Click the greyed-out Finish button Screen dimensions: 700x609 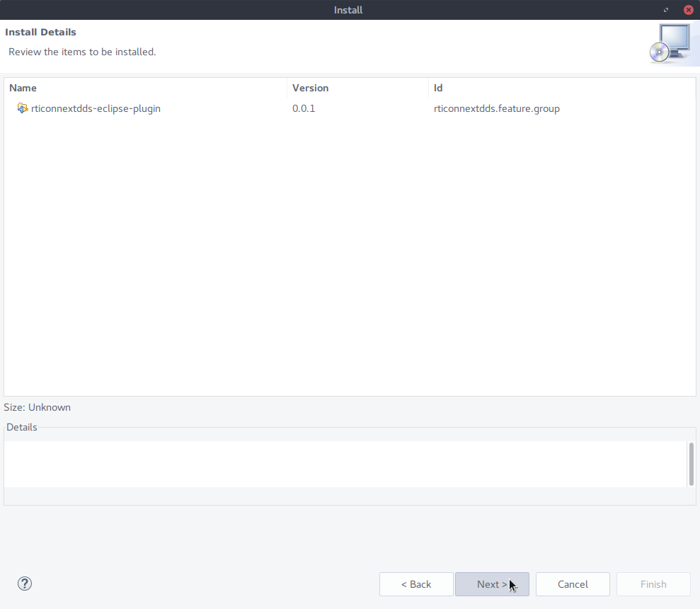click(653, 584)
